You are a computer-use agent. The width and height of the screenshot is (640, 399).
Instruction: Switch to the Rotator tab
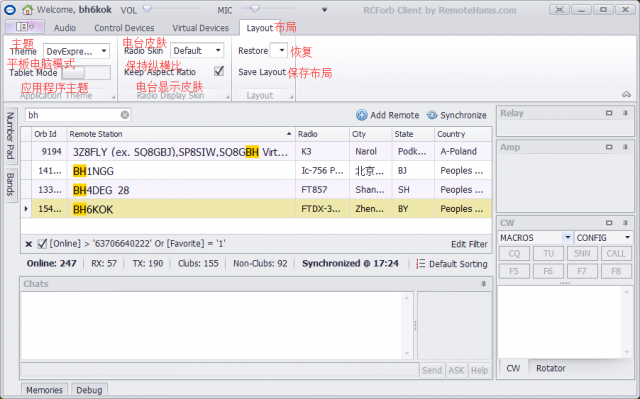(x=551, y=368)
